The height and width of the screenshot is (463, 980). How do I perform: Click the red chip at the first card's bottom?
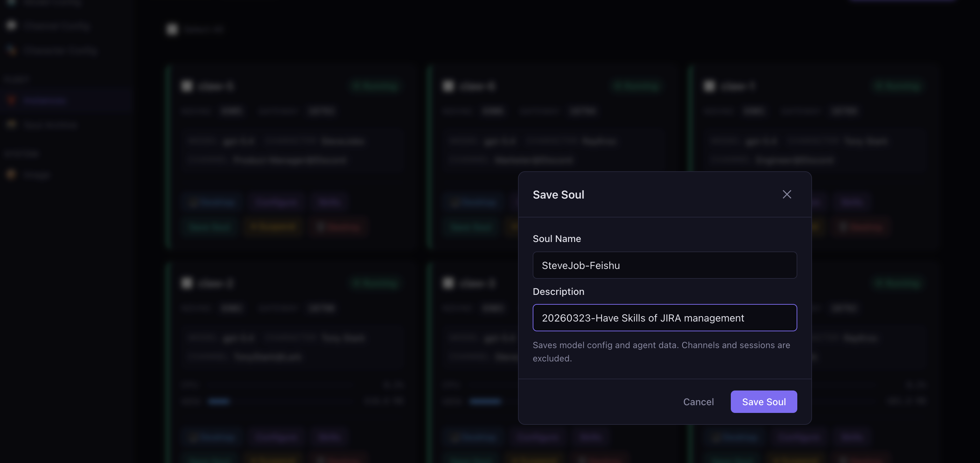click(338, 227)
